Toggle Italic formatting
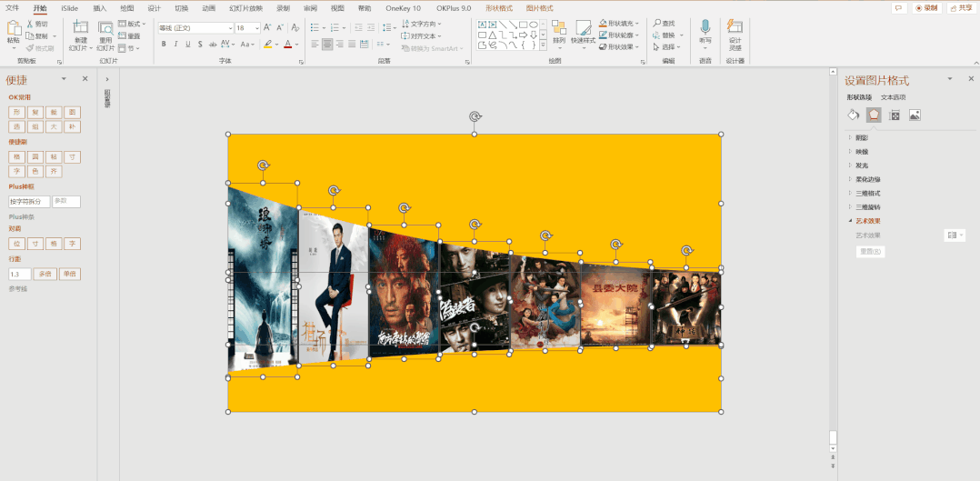Image resolution: width=980 pixels, height=481 pixels. pyautogui.click(x=175, y=45)
